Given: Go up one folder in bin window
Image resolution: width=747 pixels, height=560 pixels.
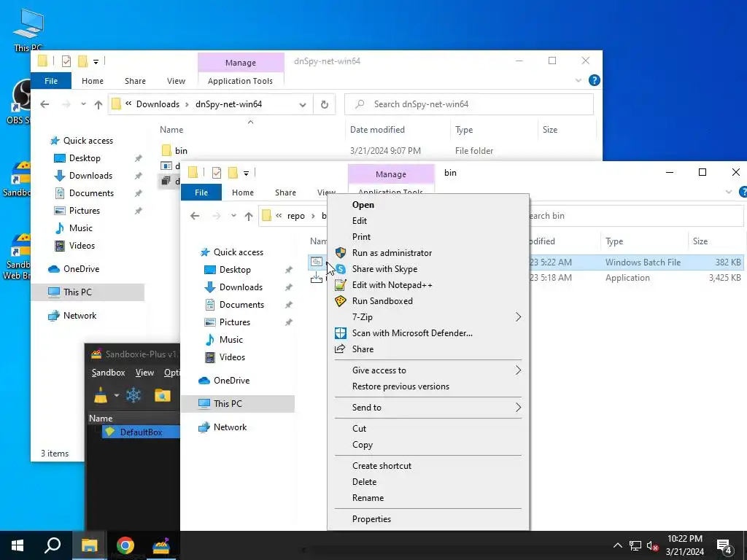Looking at the screenshot, I should (x=249, y=216).
